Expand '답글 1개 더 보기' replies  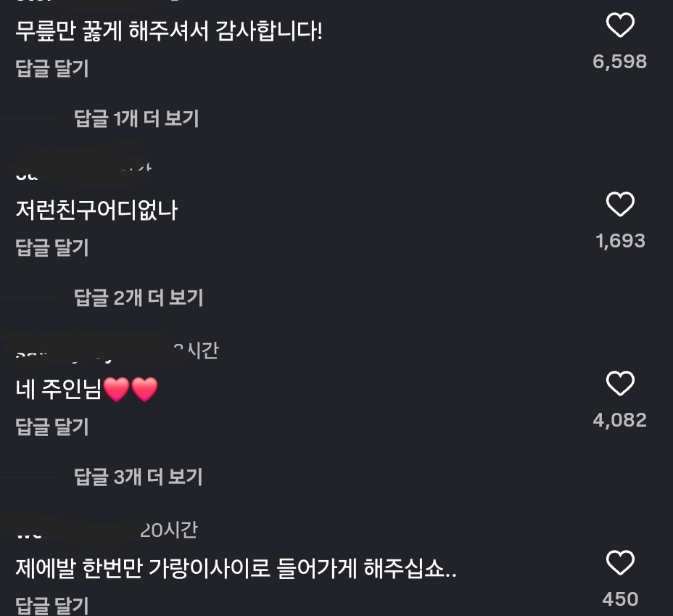pyautogui.click(x=136, y=118)
